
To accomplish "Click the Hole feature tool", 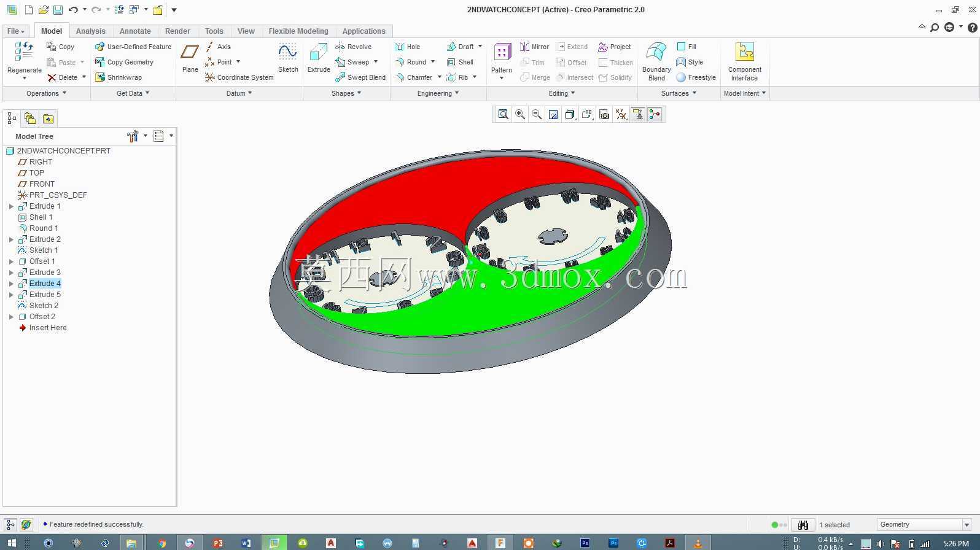I will 408,47.
